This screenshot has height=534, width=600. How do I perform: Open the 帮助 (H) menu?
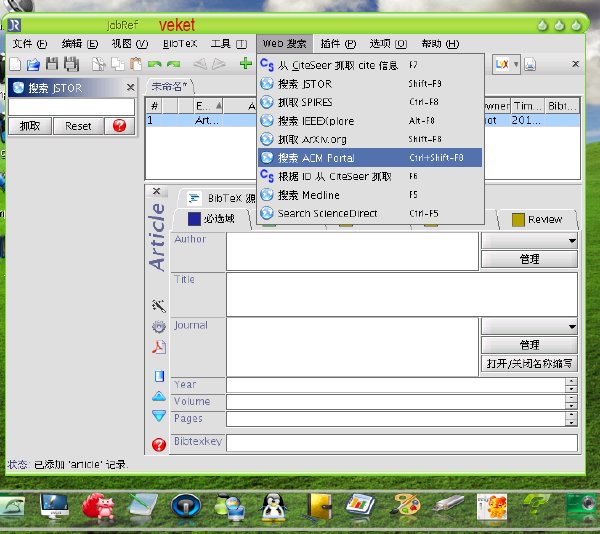(440, 44)
